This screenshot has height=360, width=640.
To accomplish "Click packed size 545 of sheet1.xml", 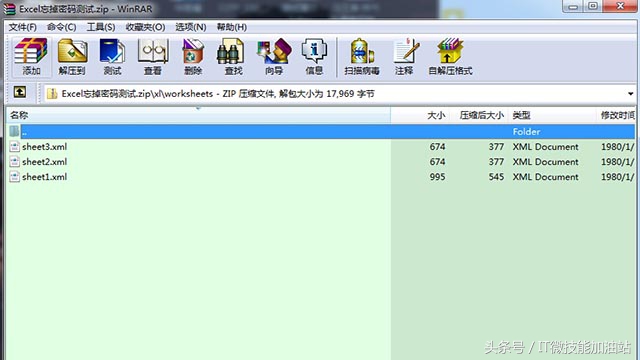I will click(496, 177).
